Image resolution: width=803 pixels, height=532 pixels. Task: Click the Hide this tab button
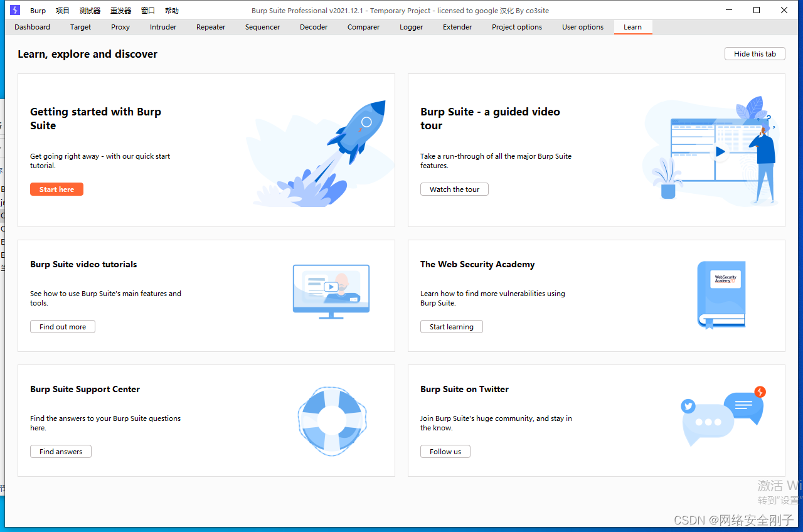(755, 54)
